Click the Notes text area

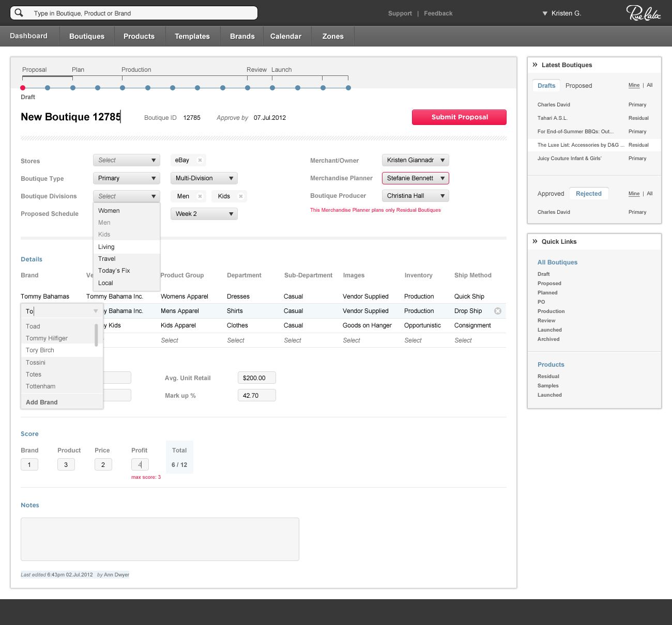[160, 539]
